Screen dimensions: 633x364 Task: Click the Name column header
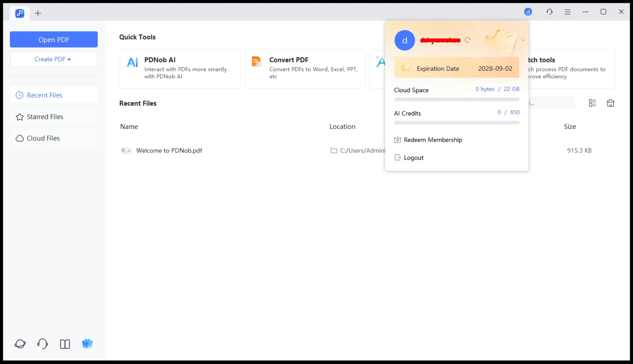pyautogui.click(x=129, y=127)
